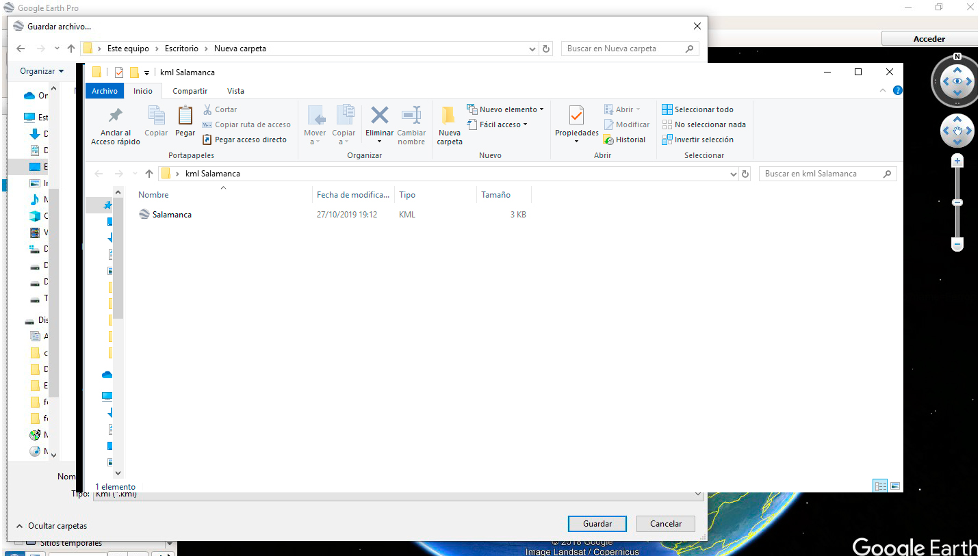This screenshot has height=556, width=980.
Task: Zoom out with Google Earth minus button
Action: (957, 244)
